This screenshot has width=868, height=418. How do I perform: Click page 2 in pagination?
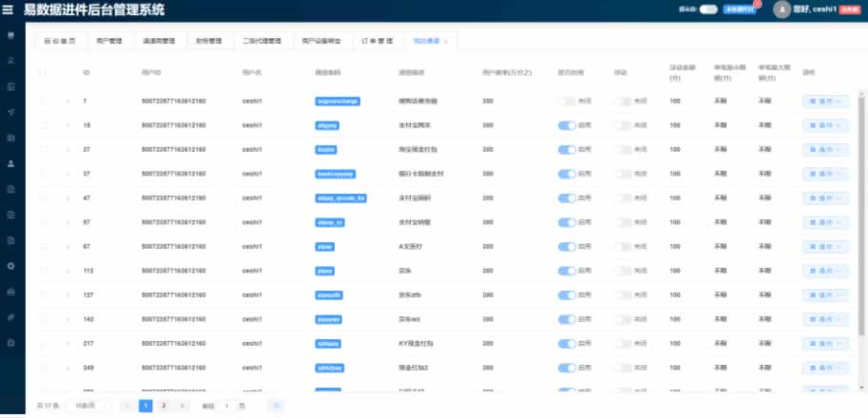click(164, 406)
